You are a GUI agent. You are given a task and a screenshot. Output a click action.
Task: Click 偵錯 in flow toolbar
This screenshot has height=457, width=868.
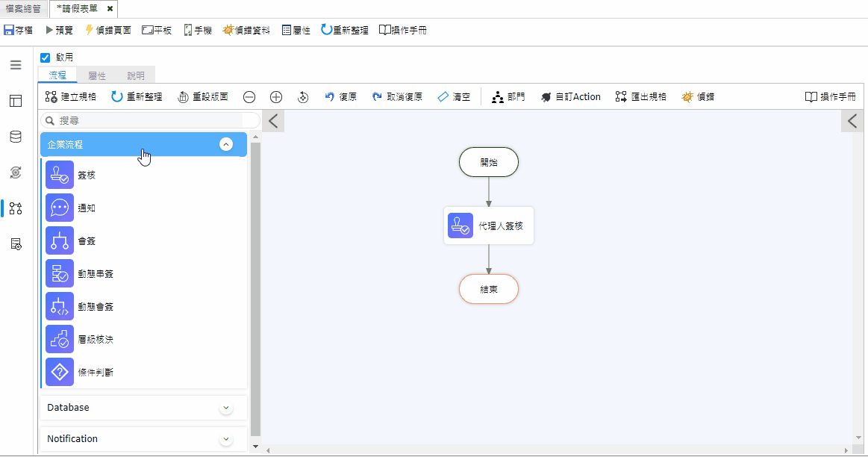point(698,97)
